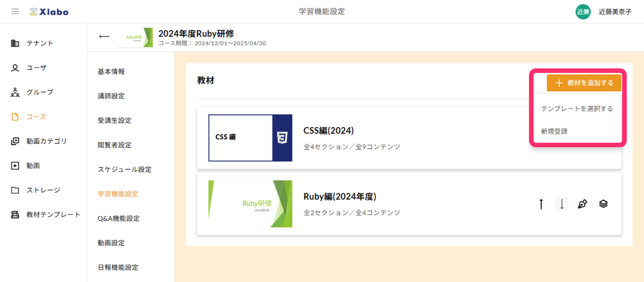Open ストレージ from the sidebar
Viewport: 644px width, 282px height.
(43, 190)
